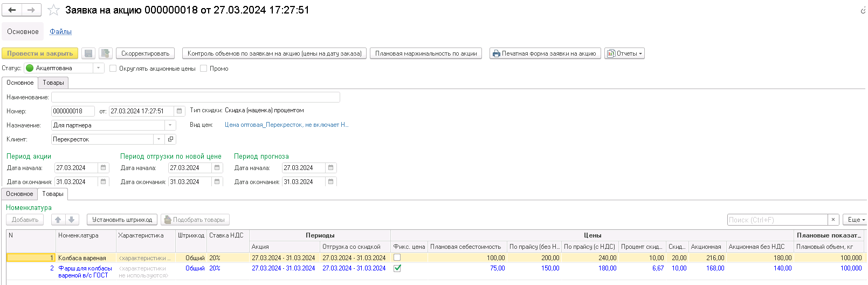Image resolution: width=868 pixels, height=285 pixels.
Task: Open the Отчеты dropdown menu
Action: tap(624, 53)
